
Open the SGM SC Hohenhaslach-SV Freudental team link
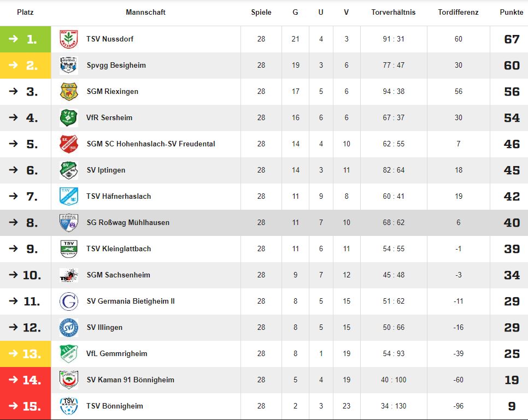click(150, 144)
